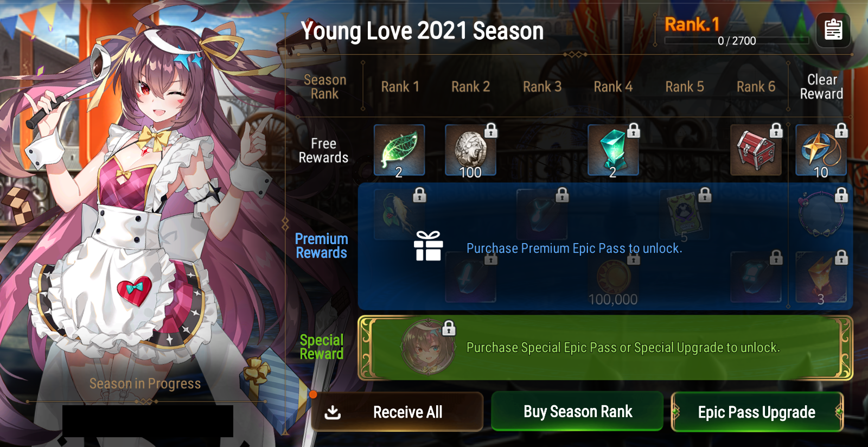Tap the special reward character portrait
Screen dimensions: 868x447
click(429, 348)
